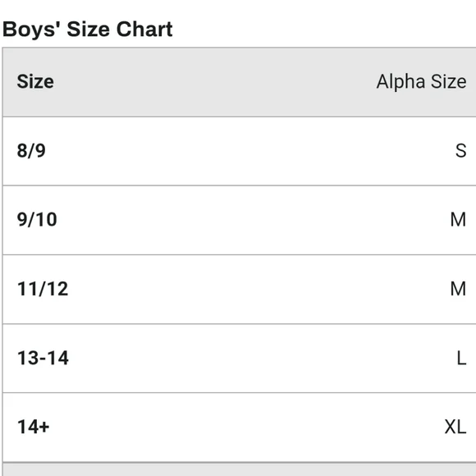Select the Alpha Size column header
476x476 pixels.
pyautogui.click(x=421, y=82)
